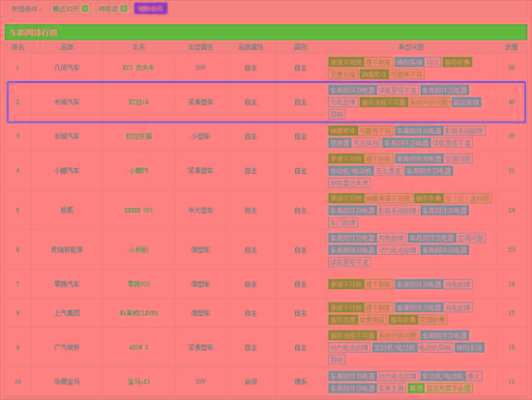Sort by the 排名 column header

[x=17, y=47]
